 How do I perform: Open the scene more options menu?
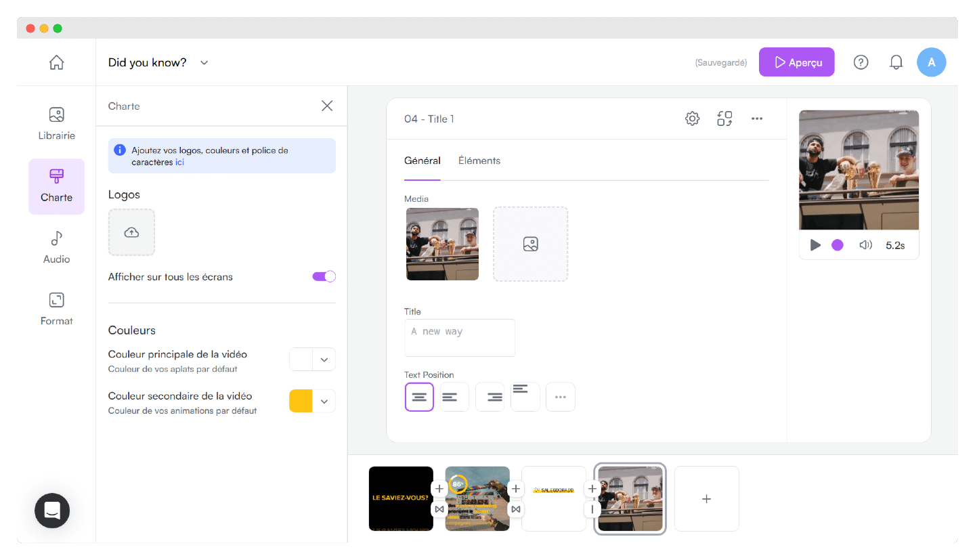757,119
